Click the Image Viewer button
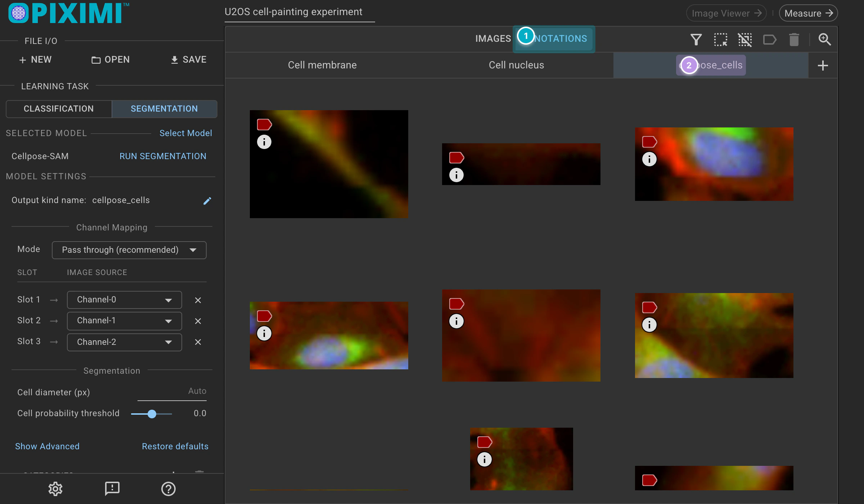Screen dimensions: 864x504 point(726,13)
